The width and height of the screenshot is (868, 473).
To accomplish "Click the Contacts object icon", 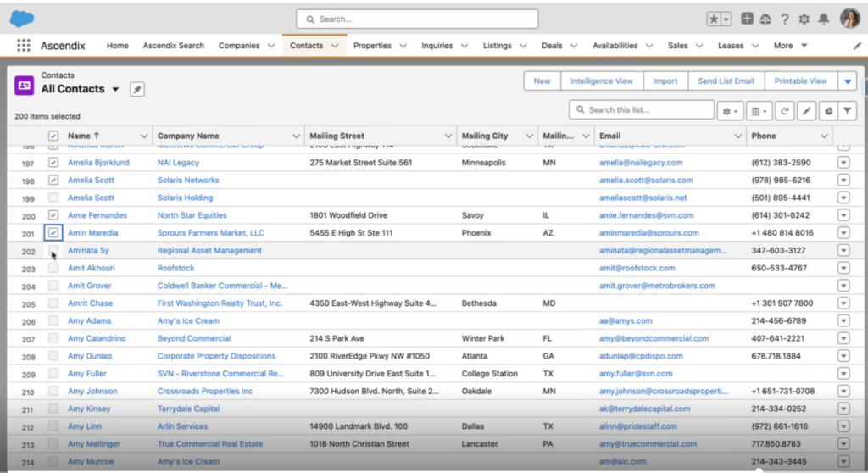I will pyautogui.click(x=25, y=86).
